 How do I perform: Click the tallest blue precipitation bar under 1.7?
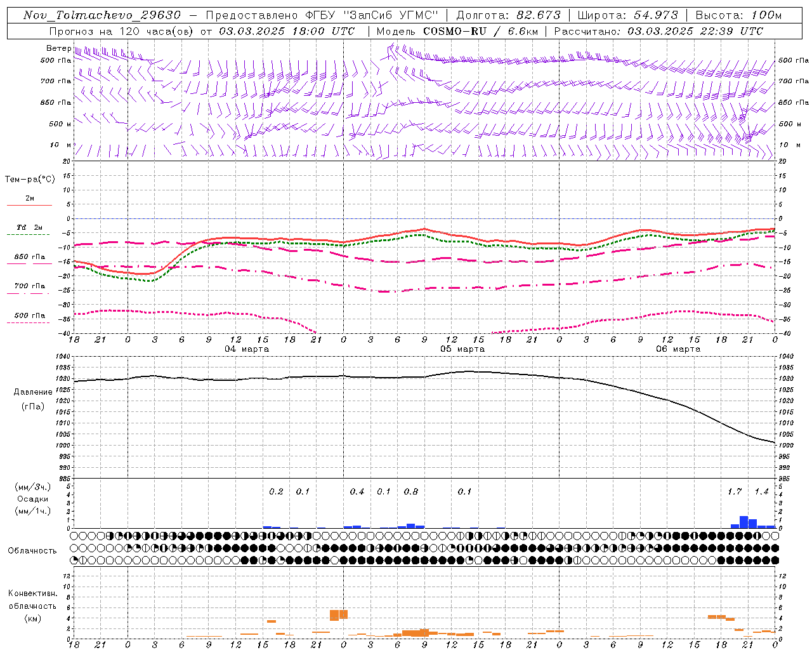(x=744, y=522)
